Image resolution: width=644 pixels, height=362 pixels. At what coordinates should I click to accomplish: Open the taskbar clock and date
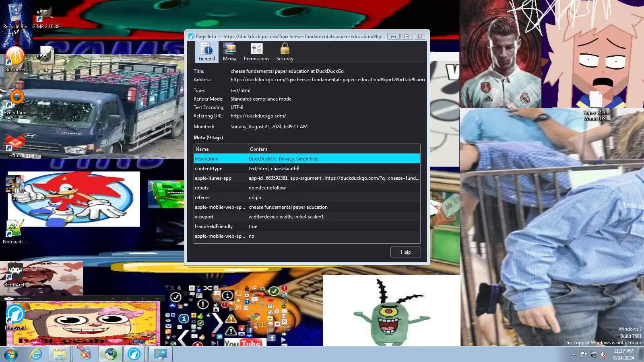point(623,354)
